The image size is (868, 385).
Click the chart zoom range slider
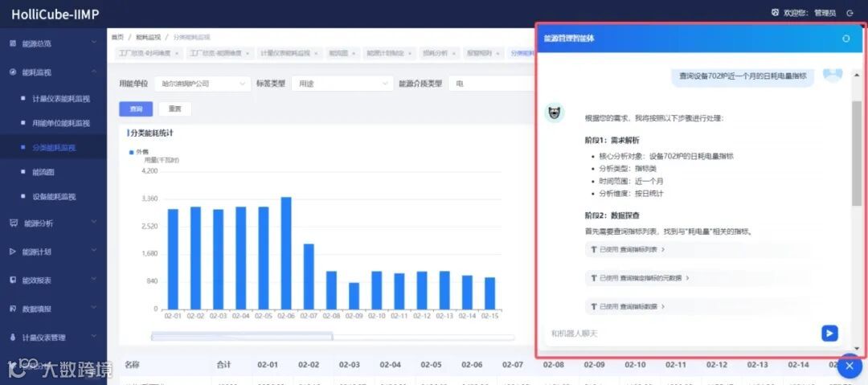point(242,336)
